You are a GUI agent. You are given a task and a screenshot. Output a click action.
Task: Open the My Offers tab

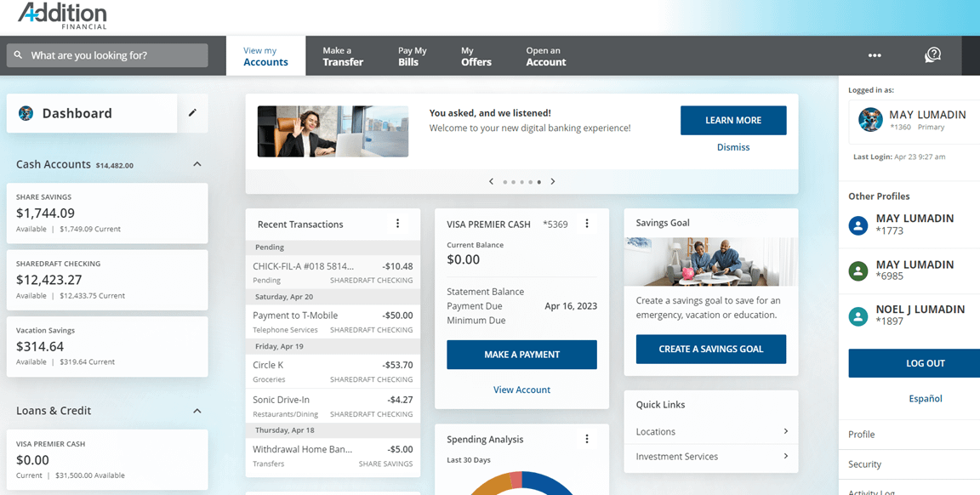coord(476,55)
